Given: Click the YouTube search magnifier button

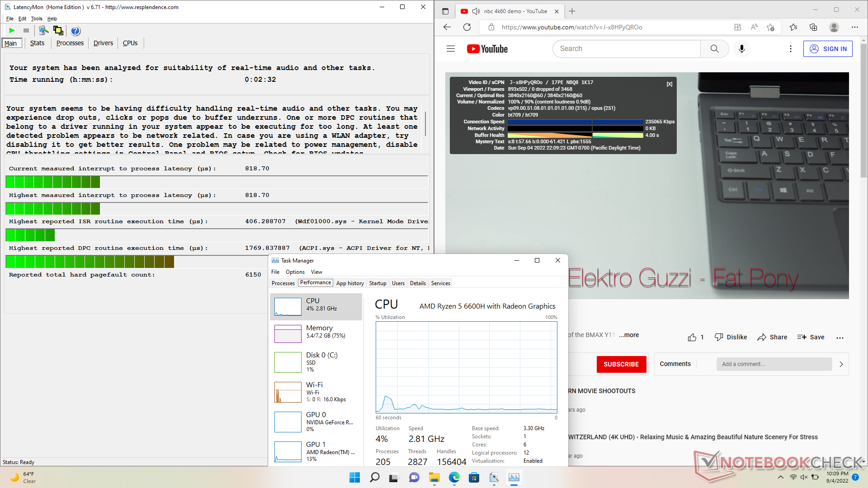Looking at the screenshot, I should 714,49.
